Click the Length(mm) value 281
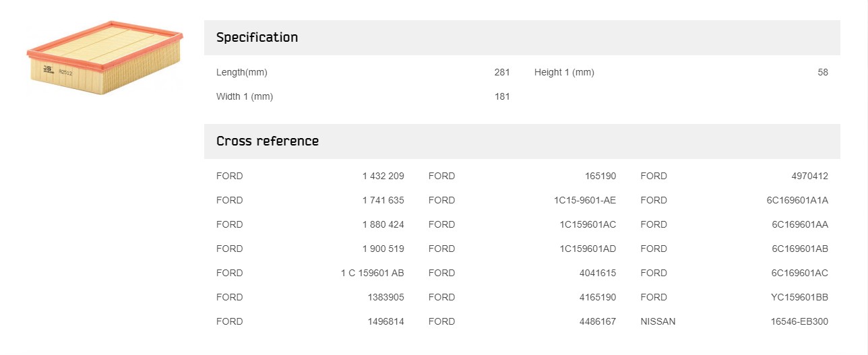This screenshot has width=868, height=355. pos(502,72)
